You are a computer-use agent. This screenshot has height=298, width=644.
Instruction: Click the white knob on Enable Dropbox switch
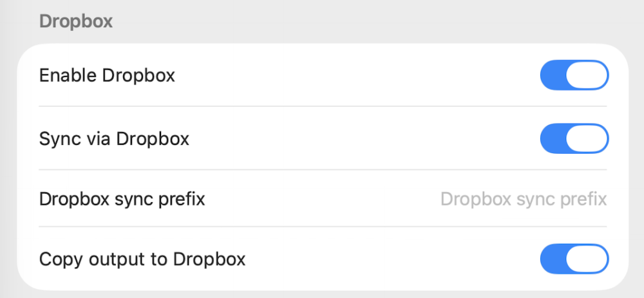pos(587,75)
